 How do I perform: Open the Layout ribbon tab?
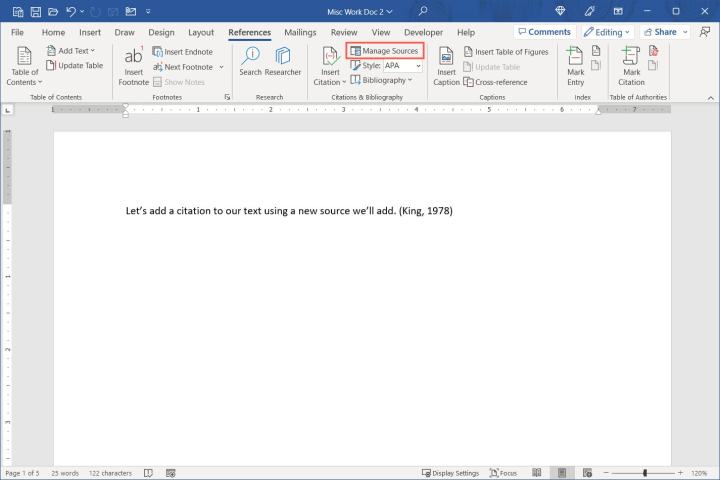(x=201, y=32)
